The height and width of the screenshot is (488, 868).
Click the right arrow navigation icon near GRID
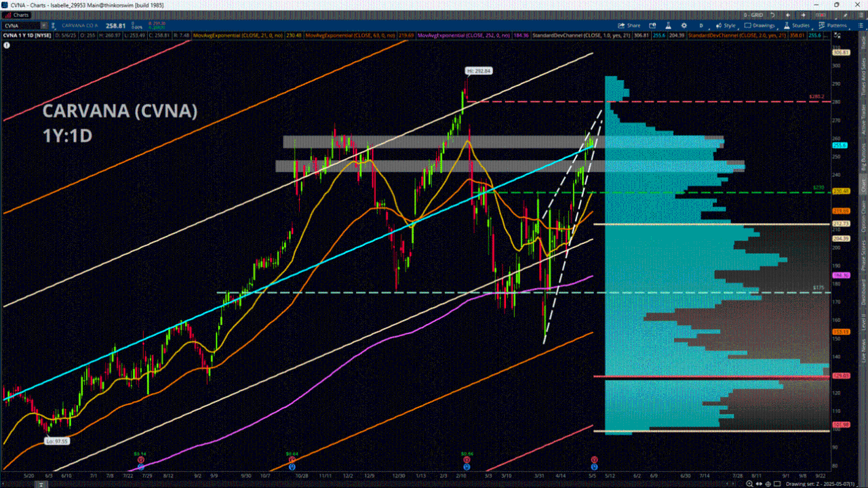(x=804, y=14)
